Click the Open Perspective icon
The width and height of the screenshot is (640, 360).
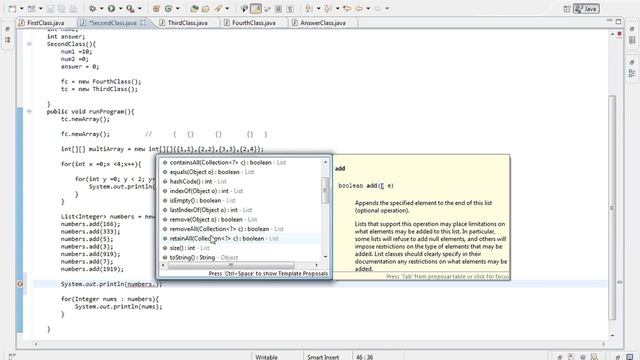pos(567,9)
